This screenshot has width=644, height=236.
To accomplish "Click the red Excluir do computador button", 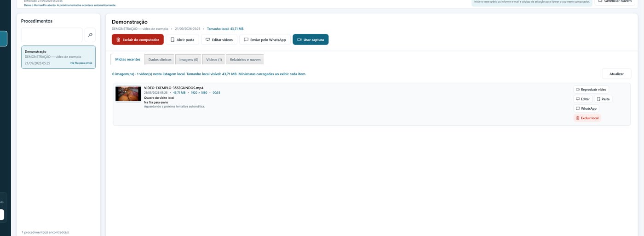I will 138,39.
